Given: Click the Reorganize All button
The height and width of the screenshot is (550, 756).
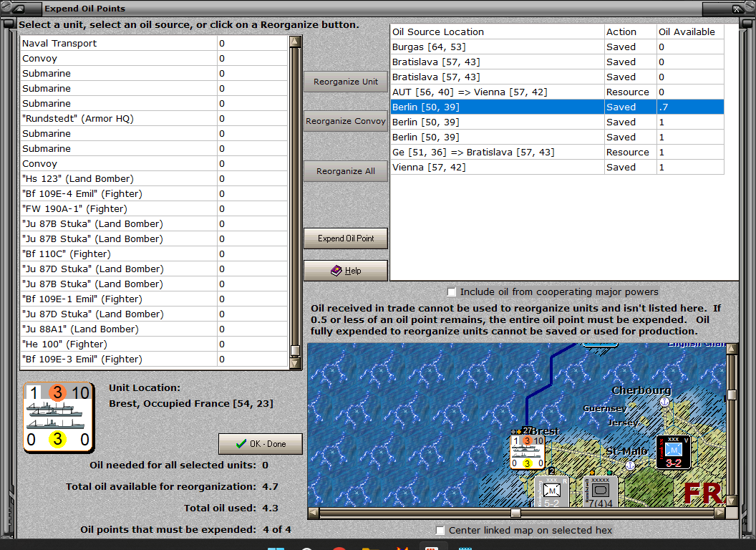Looking at the screenshot, I should coord(346,171).
